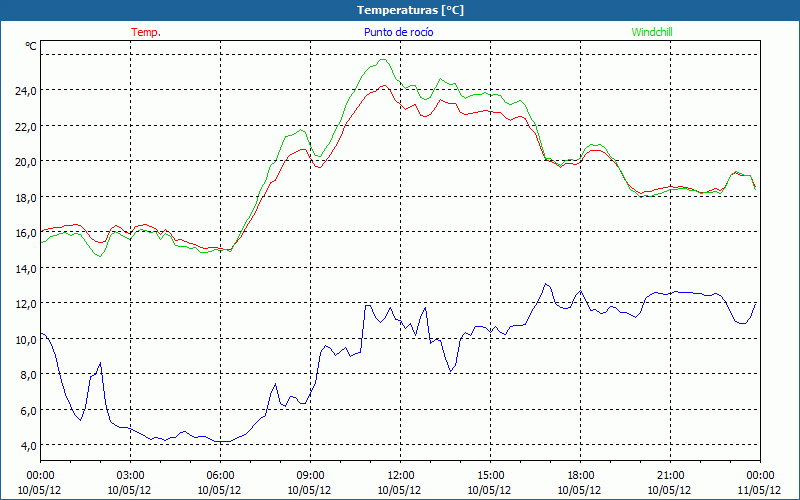Select the green "Windchill" legend label

(652, 32)
